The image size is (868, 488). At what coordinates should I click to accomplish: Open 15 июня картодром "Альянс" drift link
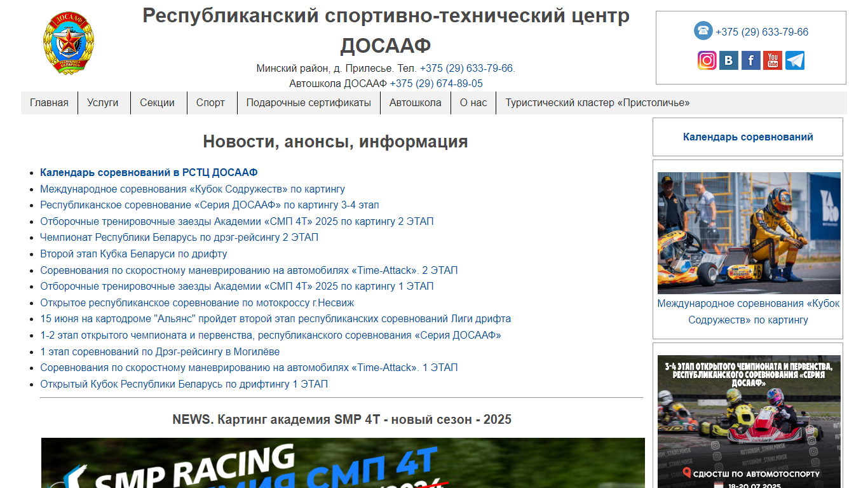[x=276, y=318]
